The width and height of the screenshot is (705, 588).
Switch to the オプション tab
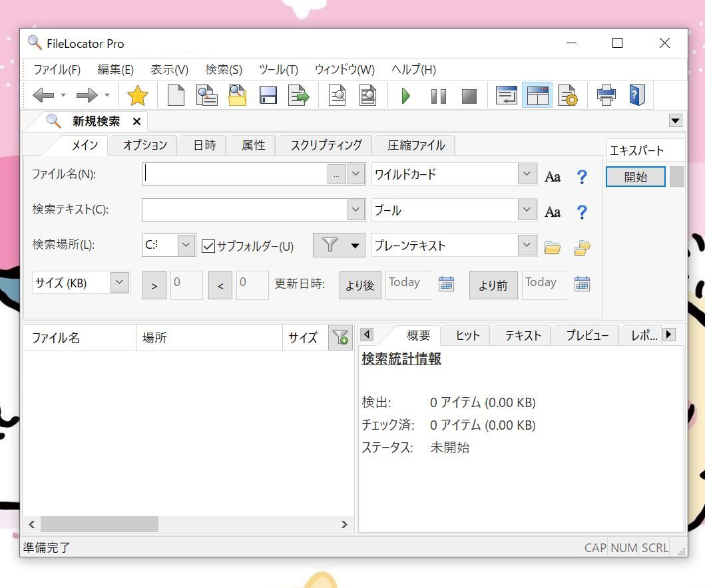(144, 145)
